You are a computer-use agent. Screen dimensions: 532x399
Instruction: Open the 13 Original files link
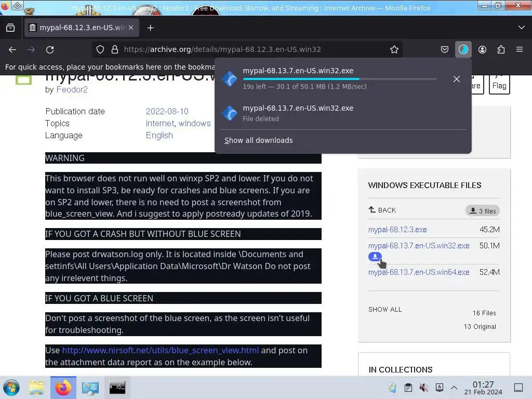coord(480,326)
